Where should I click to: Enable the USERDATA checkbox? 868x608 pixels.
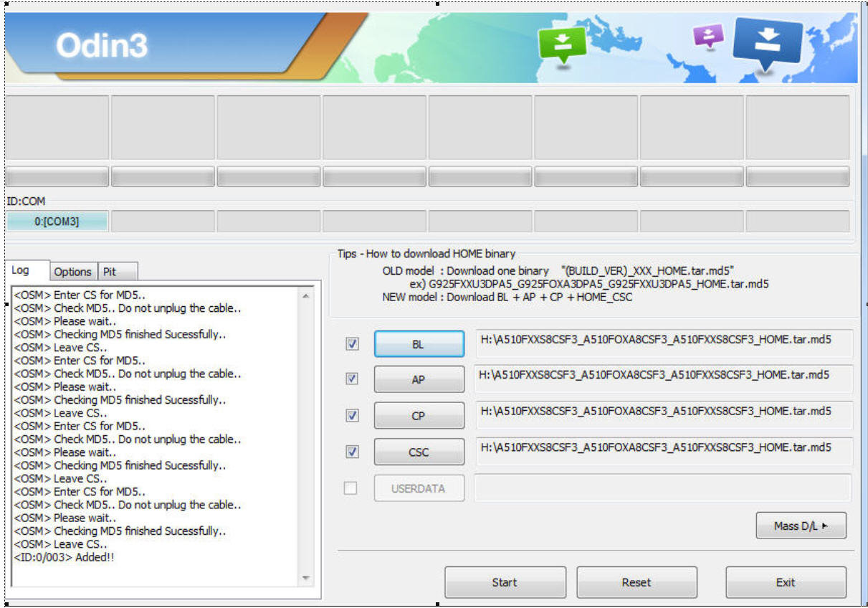(350, 488)
